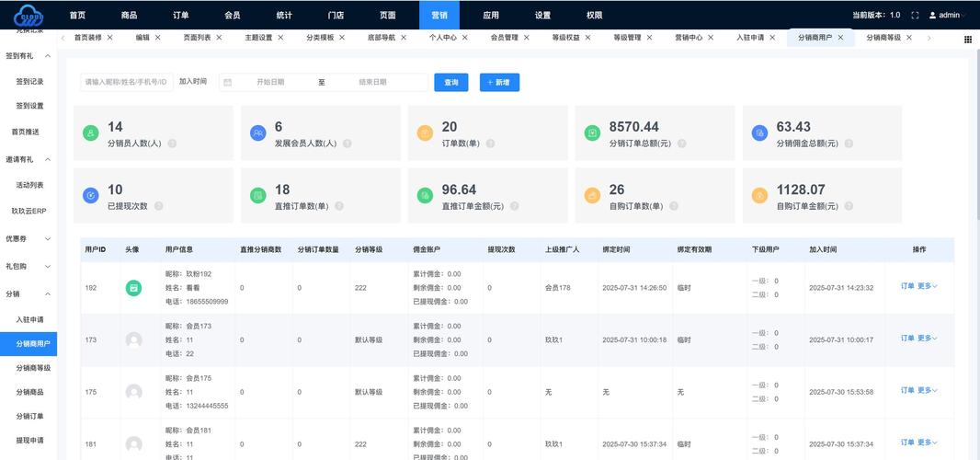Close the 分销商用户 tab

pyautogui.click(x=840, y=38)
